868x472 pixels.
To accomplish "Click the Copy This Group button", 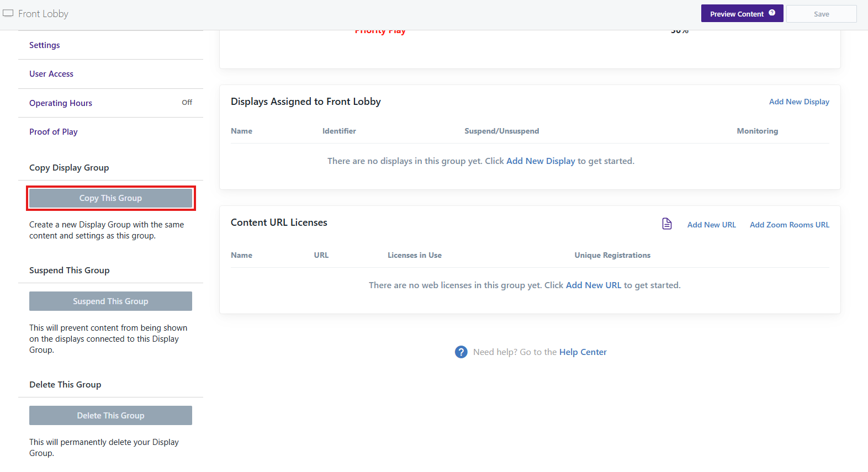I will tap(110, 198).
